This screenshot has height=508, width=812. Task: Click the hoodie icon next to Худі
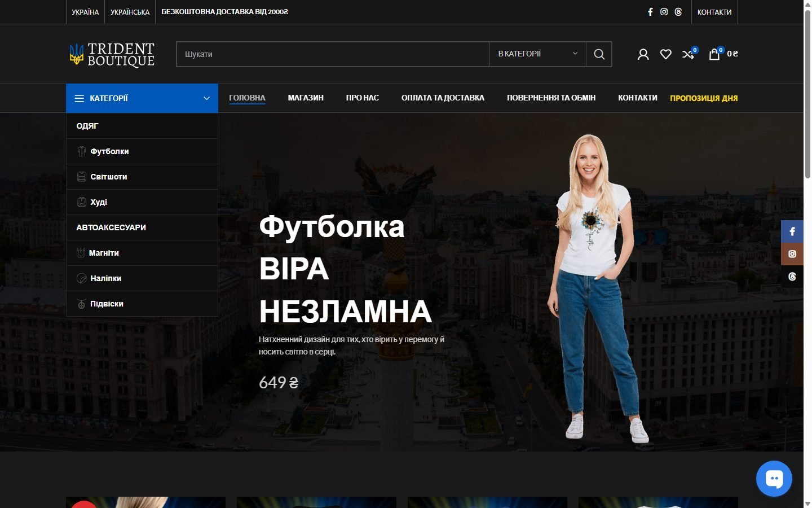pos(82,202)
